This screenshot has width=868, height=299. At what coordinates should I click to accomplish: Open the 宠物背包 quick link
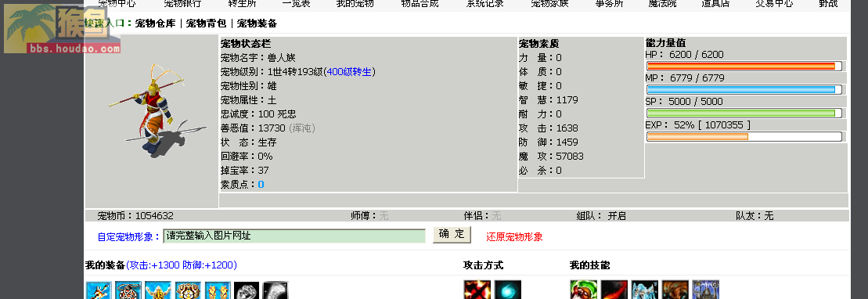206,23
